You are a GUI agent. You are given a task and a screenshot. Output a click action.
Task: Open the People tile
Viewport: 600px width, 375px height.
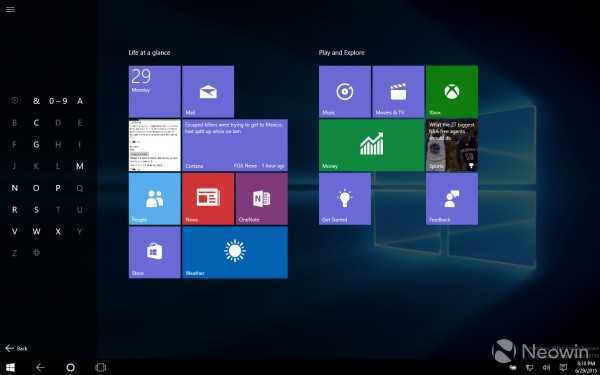pyautogui.click(x=155, y=199)
